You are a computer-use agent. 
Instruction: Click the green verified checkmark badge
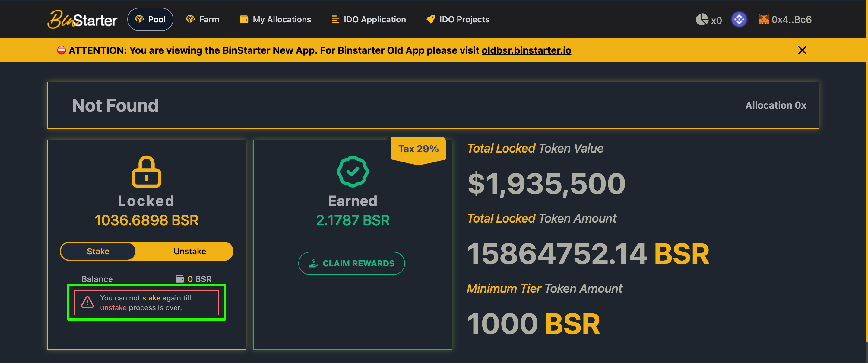[353, 171]
